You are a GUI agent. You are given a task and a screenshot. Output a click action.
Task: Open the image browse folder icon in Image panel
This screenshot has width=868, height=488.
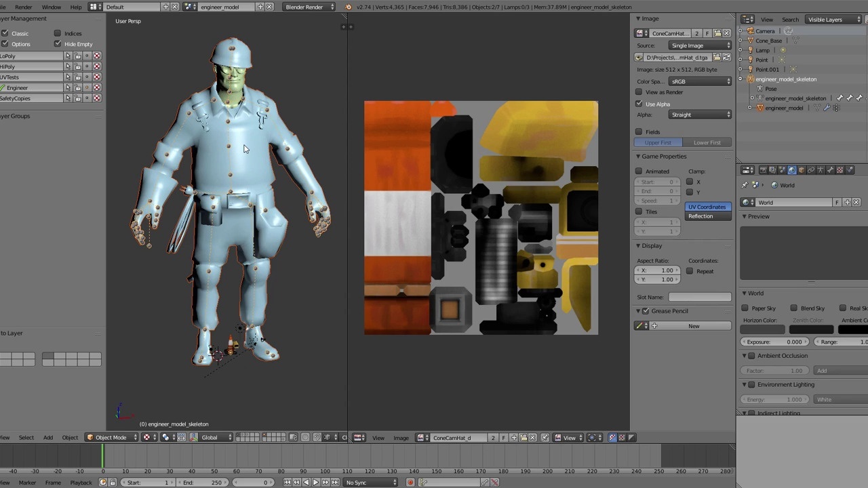tap(716, 33)
